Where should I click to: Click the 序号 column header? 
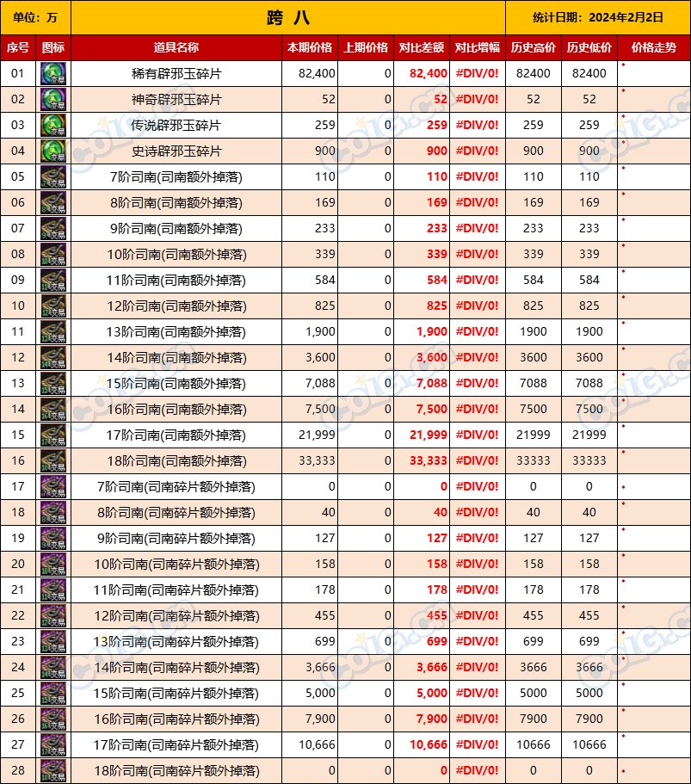[18, 47]
